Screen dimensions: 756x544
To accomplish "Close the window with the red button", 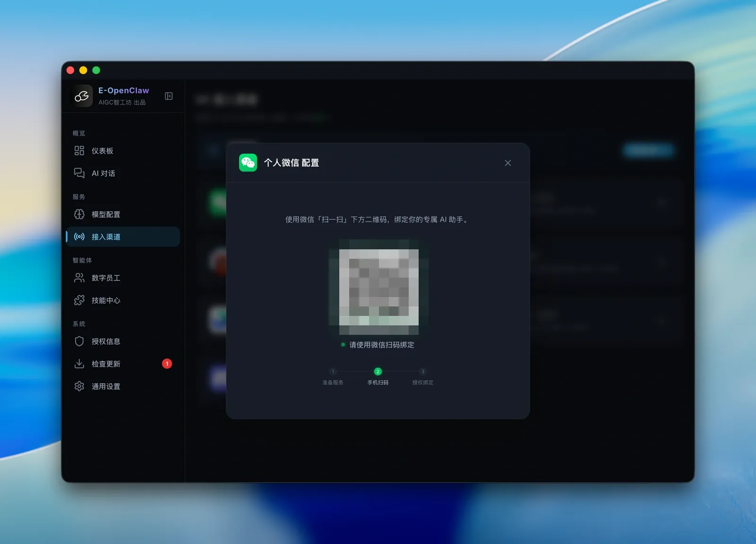I will (x=70, y=70).
